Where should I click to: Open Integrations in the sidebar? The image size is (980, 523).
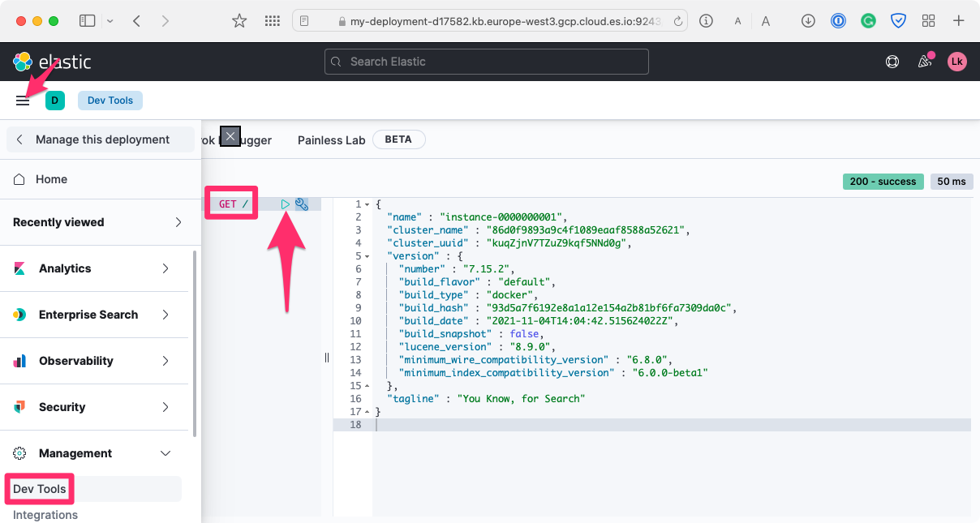tap(45, 515)
